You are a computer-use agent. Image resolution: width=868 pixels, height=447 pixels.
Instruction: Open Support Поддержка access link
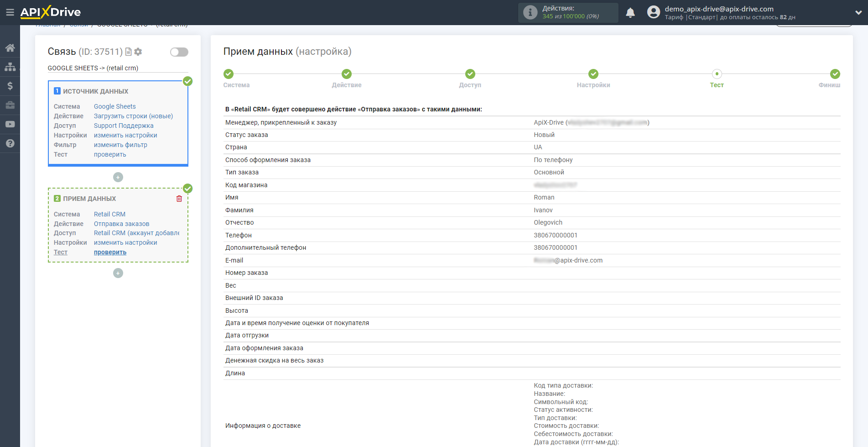pyautogui.click(x=124, y=126)
